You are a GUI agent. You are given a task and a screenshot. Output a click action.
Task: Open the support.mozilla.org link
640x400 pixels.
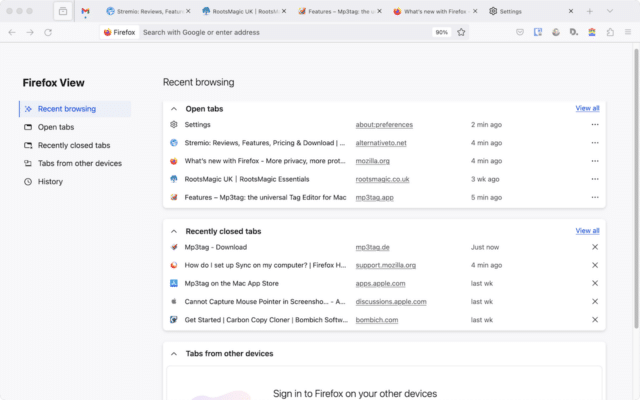tap(386, 265)
